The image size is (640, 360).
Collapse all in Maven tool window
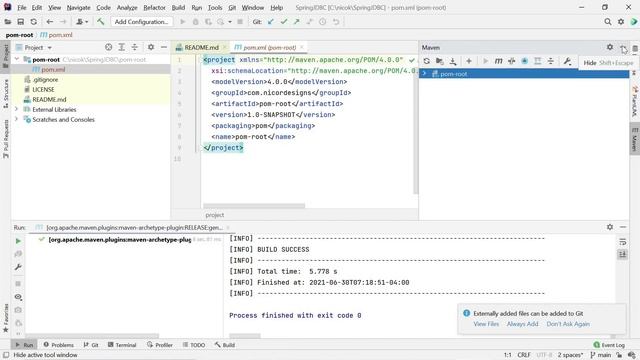[551, 61]
